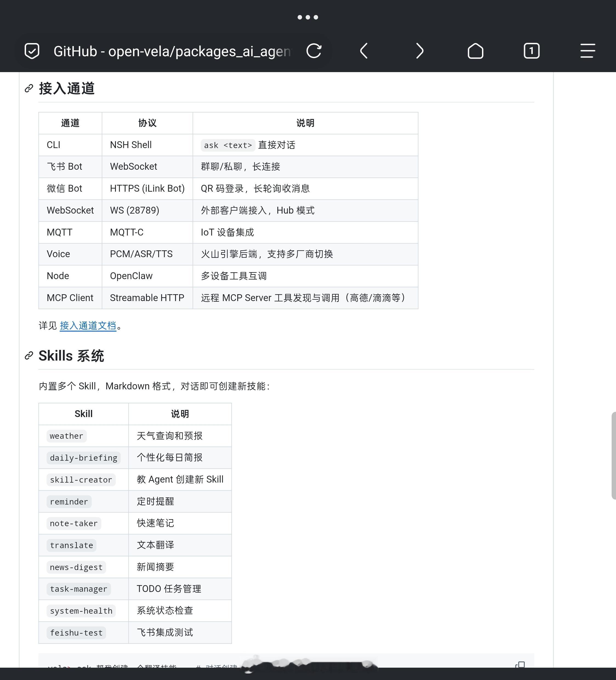The width and height of the screenshot is (616, 680).
Task: Click the 飞书 Bot channel cell
Action: (70, 167)
